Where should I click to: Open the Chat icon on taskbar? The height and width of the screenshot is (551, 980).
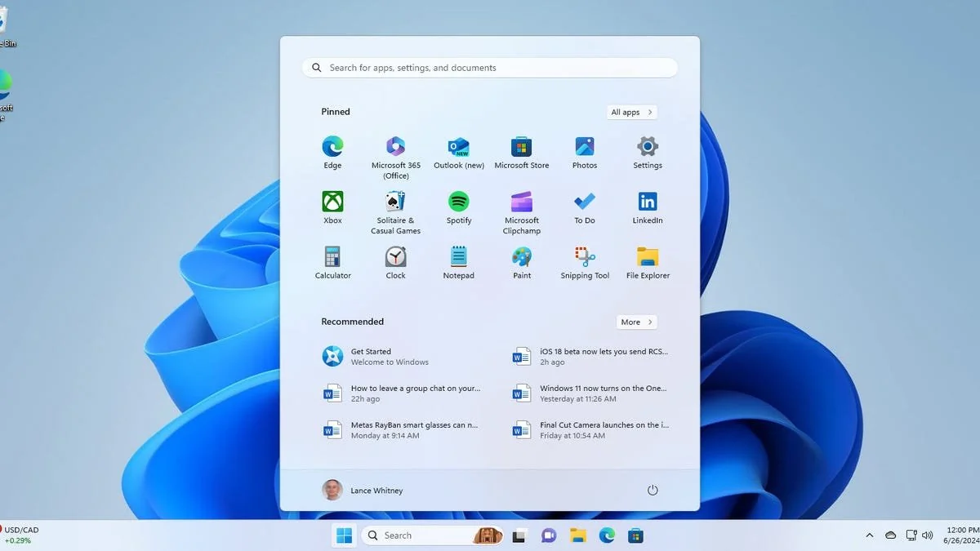pos(548,535)
